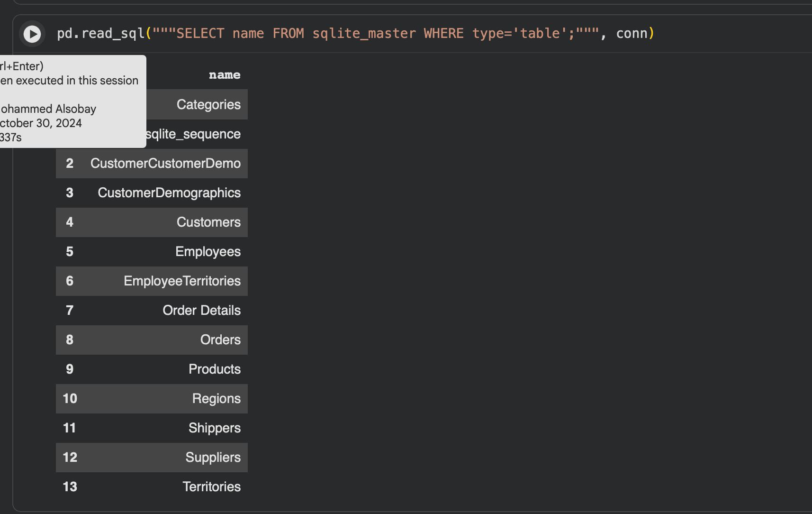Select the Categories table cell
This screenshot has width=812, height=514.
click(208, 104)
